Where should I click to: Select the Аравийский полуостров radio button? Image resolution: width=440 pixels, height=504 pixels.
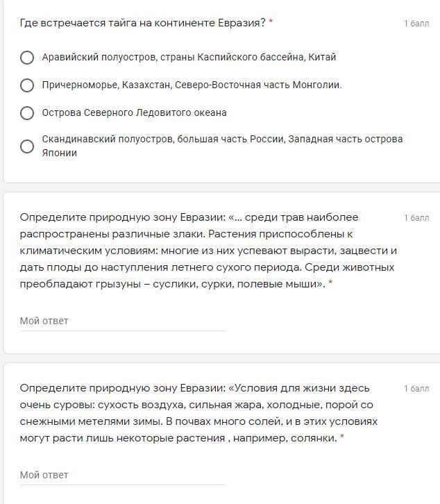coord(27,58)
